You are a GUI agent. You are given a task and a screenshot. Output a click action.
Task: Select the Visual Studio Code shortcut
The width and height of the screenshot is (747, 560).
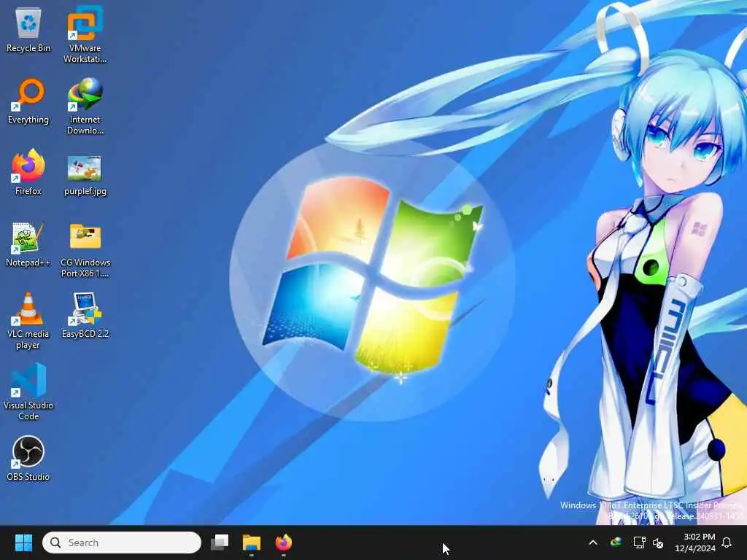tap(28, 392)
